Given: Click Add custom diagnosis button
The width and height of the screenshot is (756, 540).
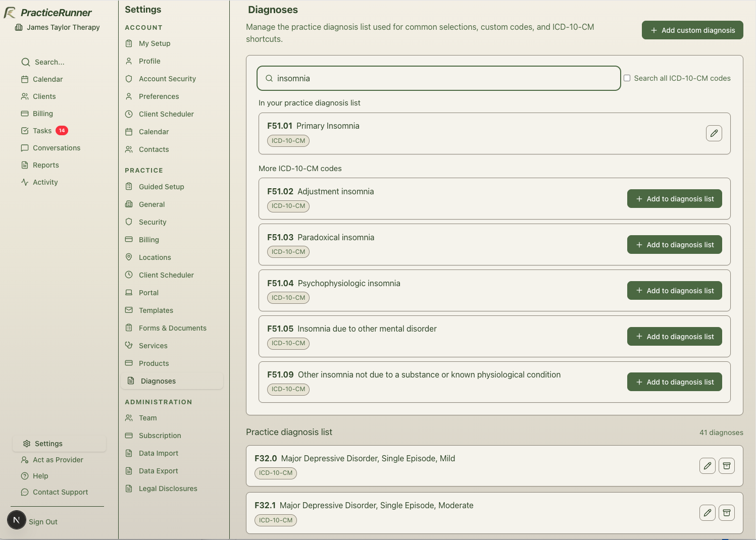Looking at the screenshot, I should coord(692,30).
